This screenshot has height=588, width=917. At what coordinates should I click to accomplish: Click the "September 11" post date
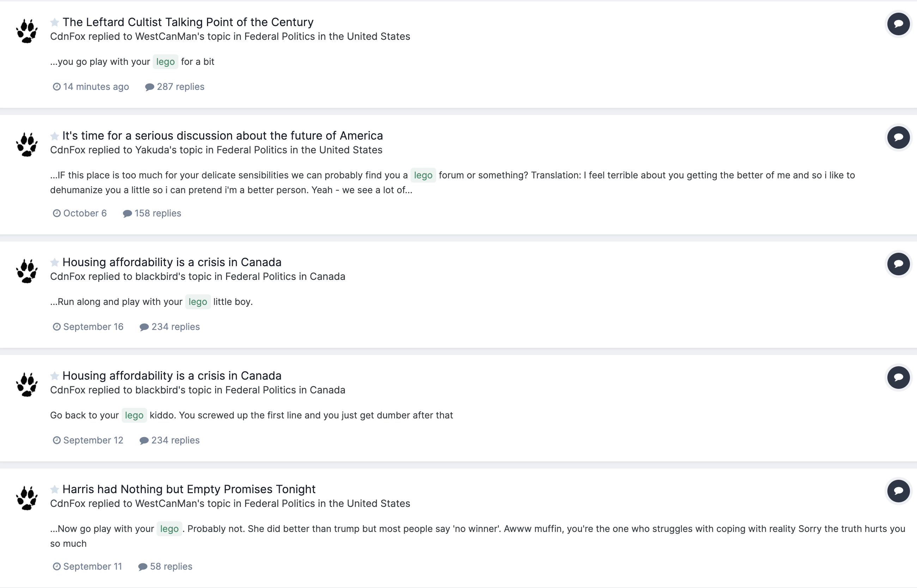92,566
